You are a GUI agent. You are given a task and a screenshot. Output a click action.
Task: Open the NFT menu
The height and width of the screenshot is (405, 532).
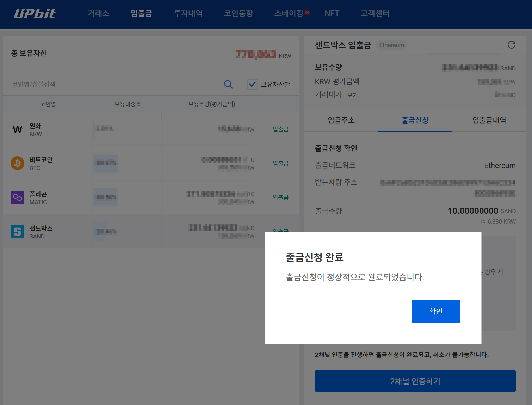[x=332, y=13]
